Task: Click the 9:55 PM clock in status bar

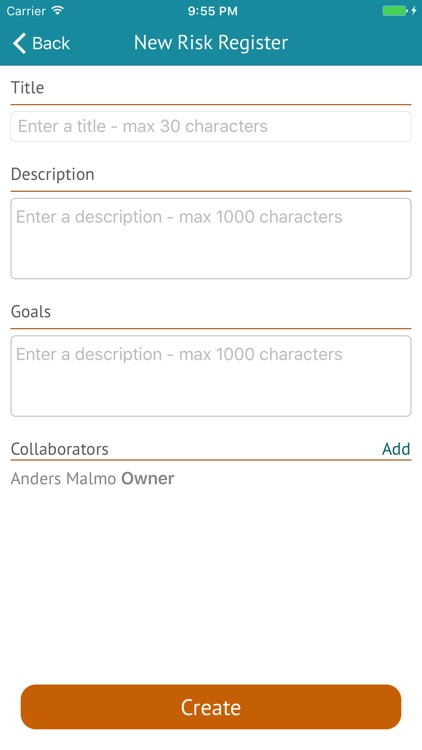Action: (212, 11)
